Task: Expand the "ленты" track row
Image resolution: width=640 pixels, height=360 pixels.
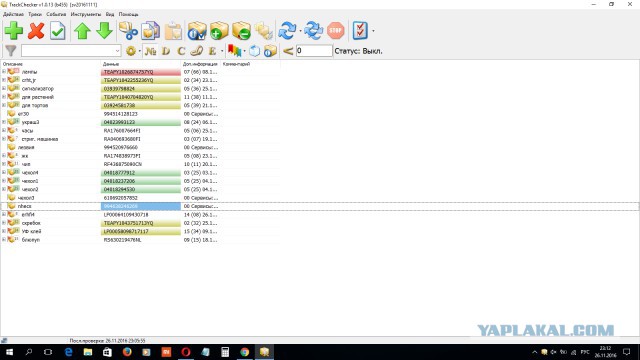Action: [4, 71]
